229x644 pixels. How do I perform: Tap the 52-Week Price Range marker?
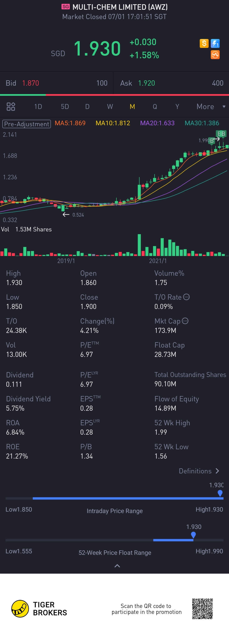tap(193, 535)
